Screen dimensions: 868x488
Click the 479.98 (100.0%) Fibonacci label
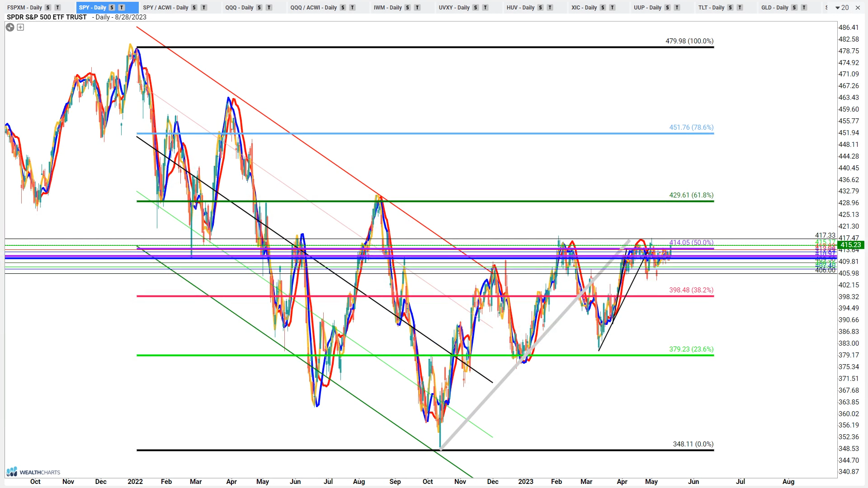(x=689, y=41)
